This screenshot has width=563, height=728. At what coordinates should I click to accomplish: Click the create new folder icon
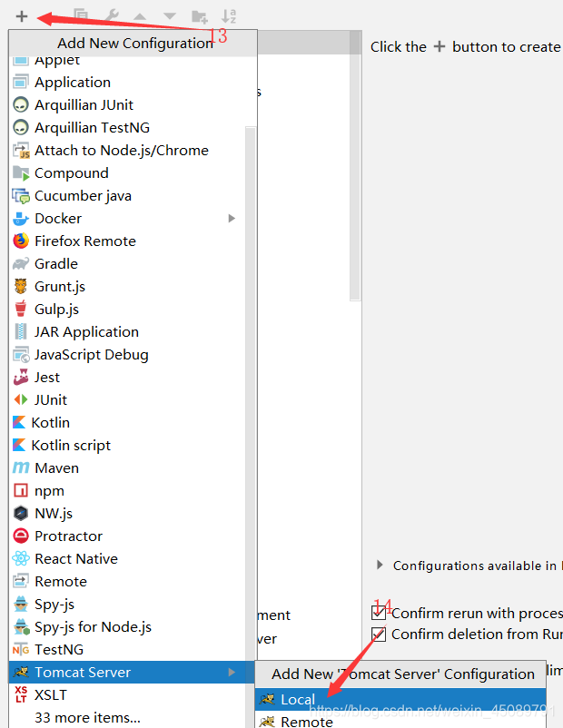pos(200,16)
